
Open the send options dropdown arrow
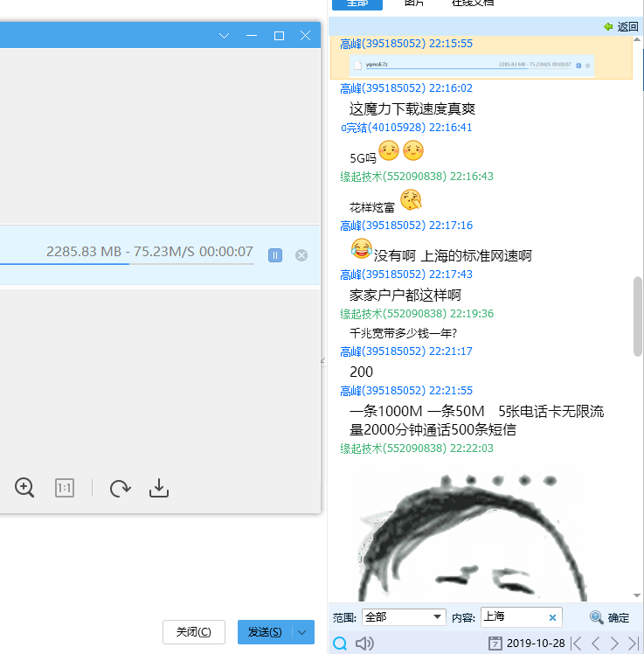tap(302, 632)
